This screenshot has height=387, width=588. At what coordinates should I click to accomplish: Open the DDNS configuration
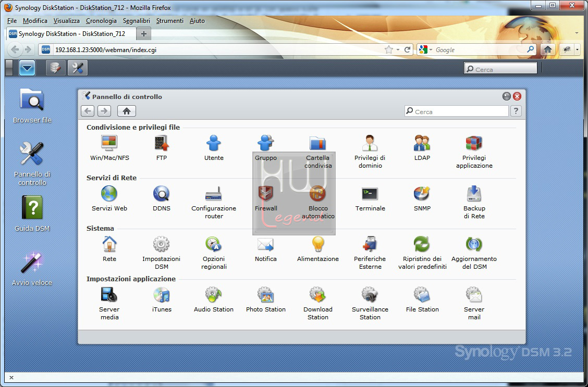click(x=162, y=198)
